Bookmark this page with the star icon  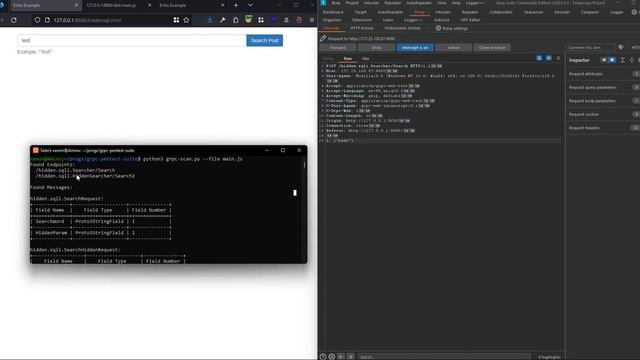187,20
